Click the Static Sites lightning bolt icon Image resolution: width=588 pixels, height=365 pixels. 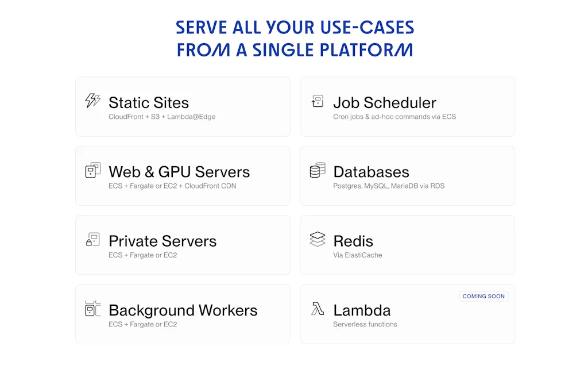tap(92, 101)
